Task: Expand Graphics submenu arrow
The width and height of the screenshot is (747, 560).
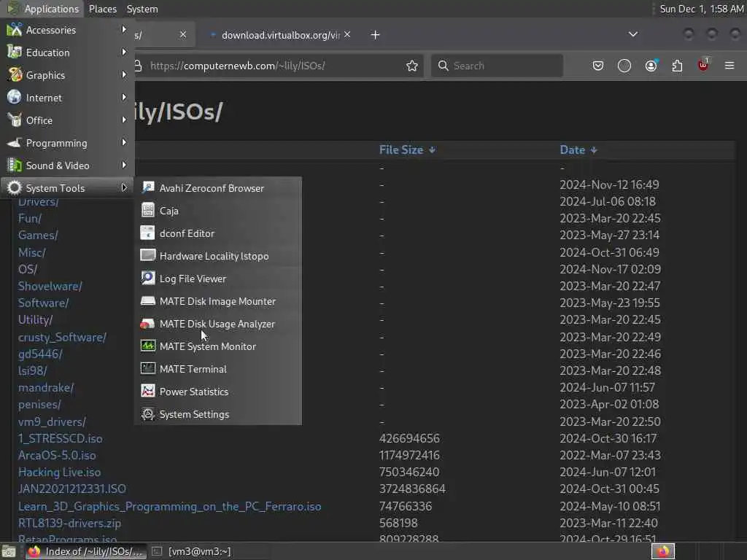Action: tap(124, 75)
